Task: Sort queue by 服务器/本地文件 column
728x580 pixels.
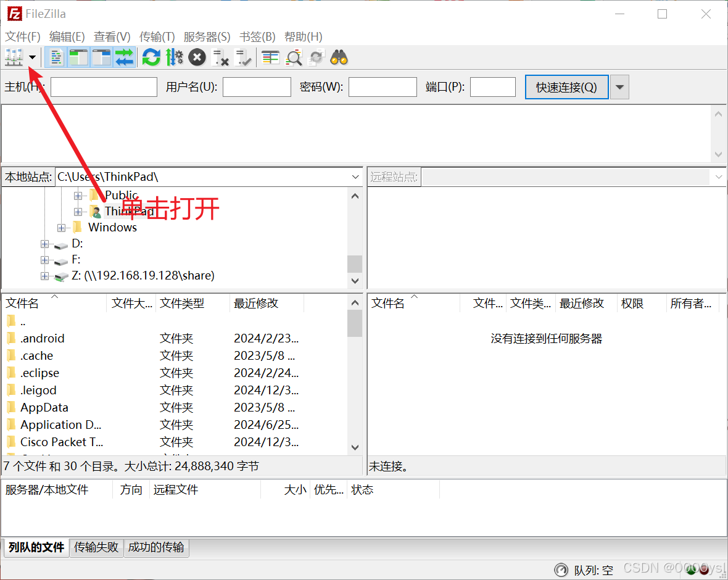Action: point(57,489)
